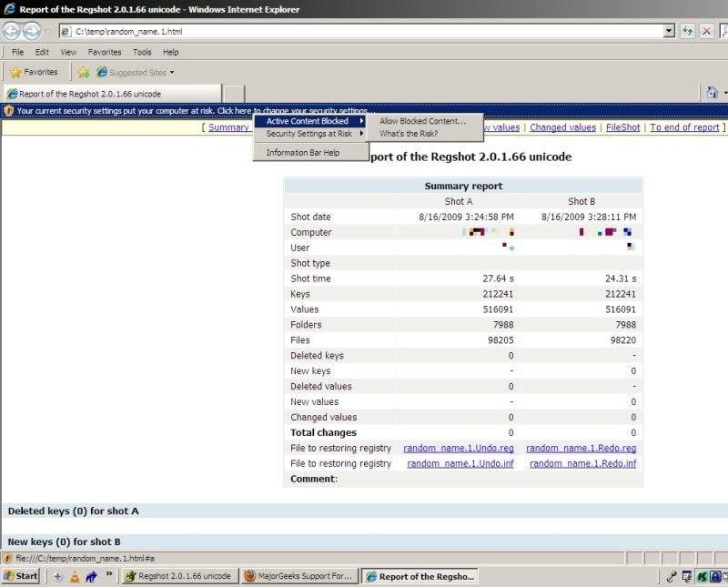The width and height of the screenshot is (728, 587).
Task: Click the Add to Favorites Bar icon
Action: pyautogui.click(x=84, y=72)
